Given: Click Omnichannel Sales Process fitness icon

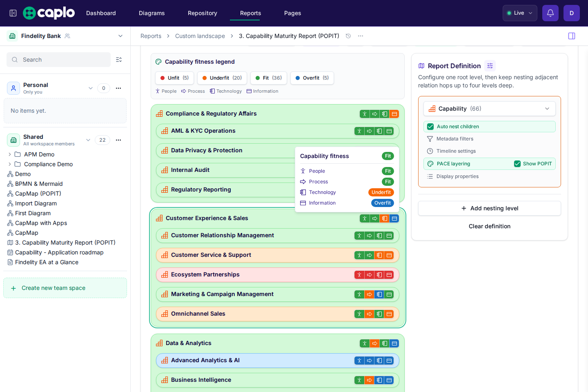Looking at the screenshot, I should coord(370,314).
